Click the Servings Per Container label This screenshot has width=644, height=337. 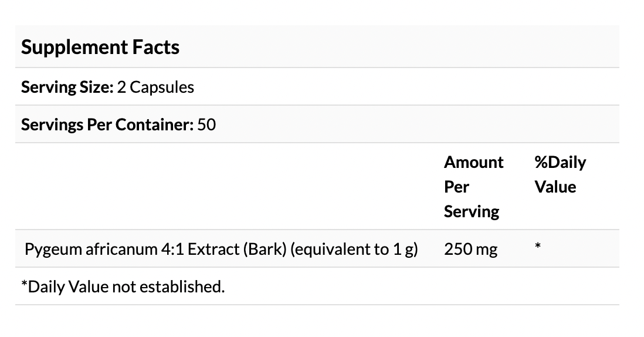(x=107, y=125)
